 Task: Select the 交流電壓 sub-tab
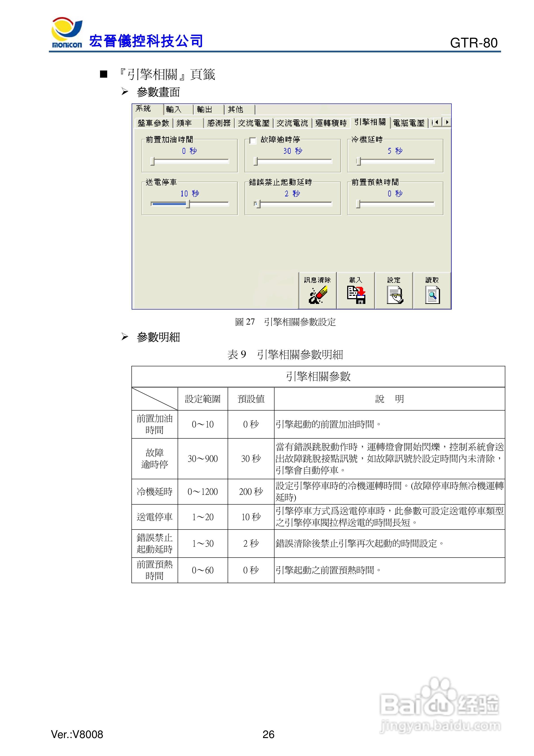[254, 123]
